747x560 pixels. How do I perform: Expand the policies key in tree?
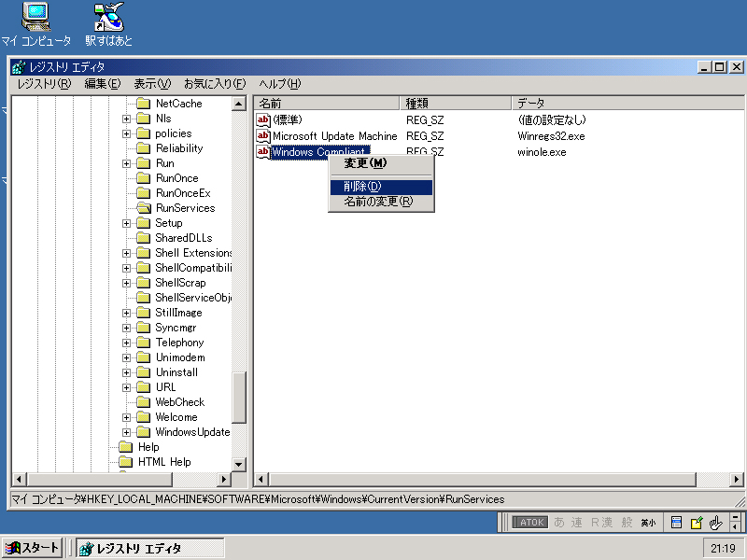(127, 133)
